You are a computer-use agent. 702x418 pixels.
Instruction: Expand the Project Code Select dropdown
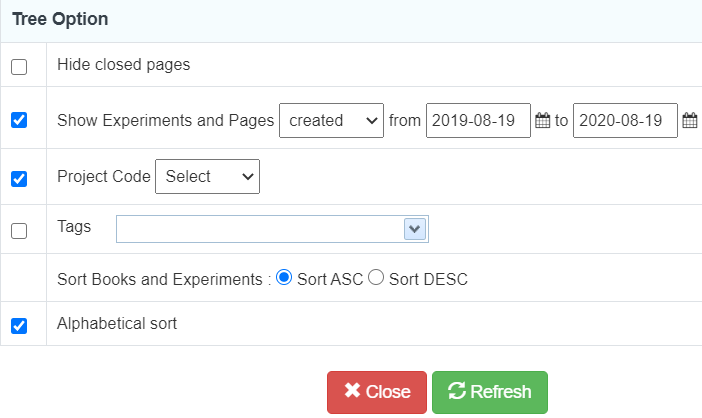[x=207, y=176]
